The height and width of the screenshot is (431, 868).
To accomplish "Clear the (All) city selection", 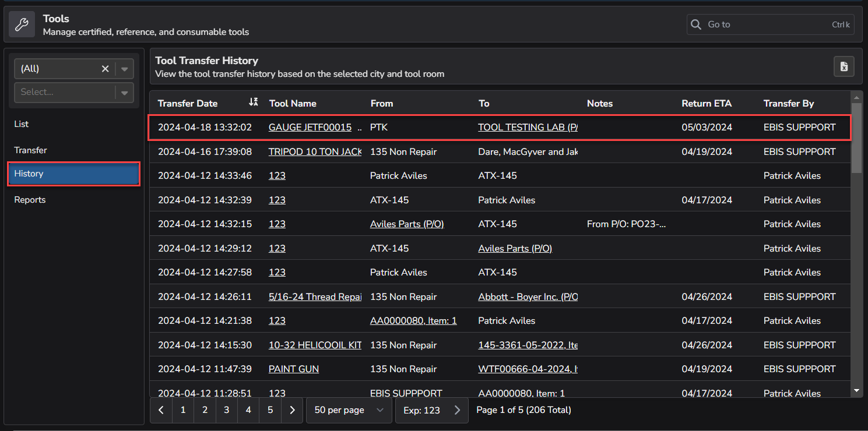I will point(105,69).
